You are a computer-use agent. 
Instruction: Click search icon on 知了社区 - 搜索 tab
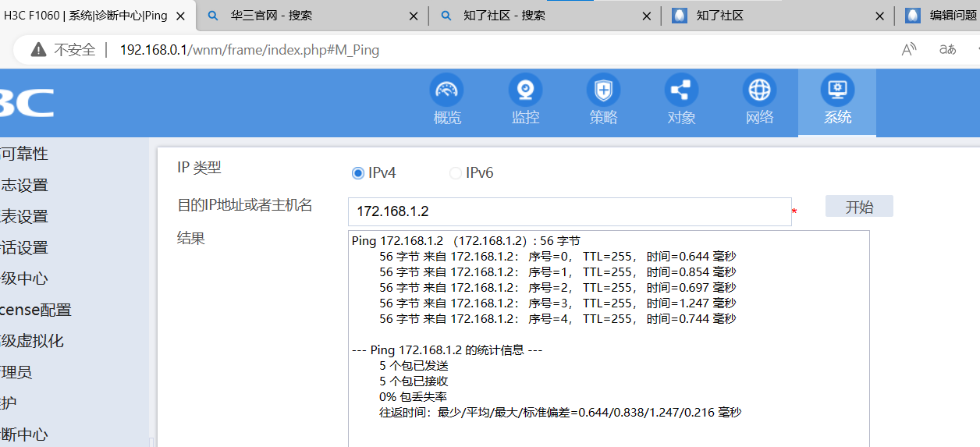click(446, 16)
